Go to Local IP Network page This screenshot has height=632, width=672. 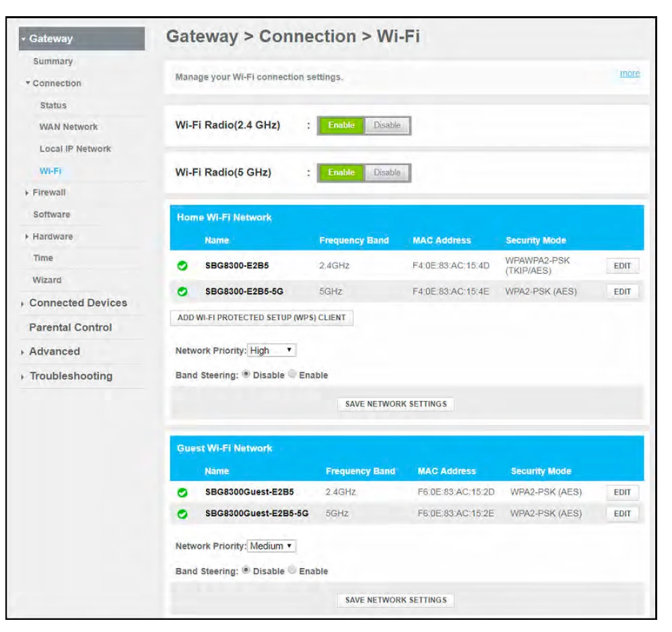75,149
